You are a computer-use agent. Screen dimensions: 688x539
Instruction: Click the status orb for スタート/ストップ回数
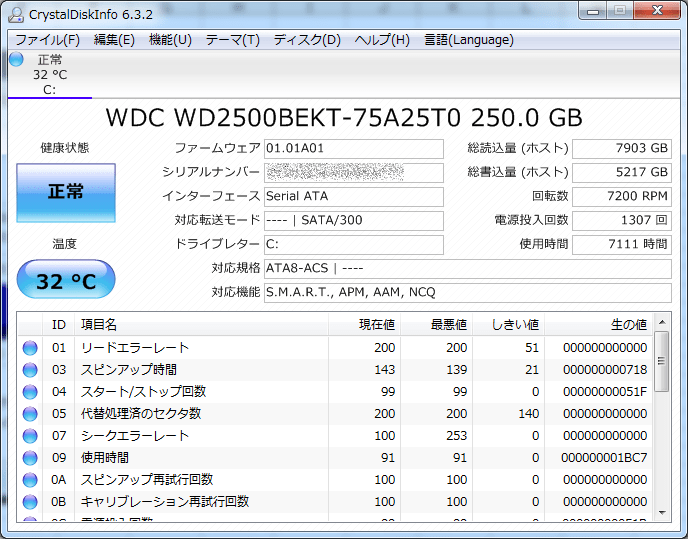point(30,392)
